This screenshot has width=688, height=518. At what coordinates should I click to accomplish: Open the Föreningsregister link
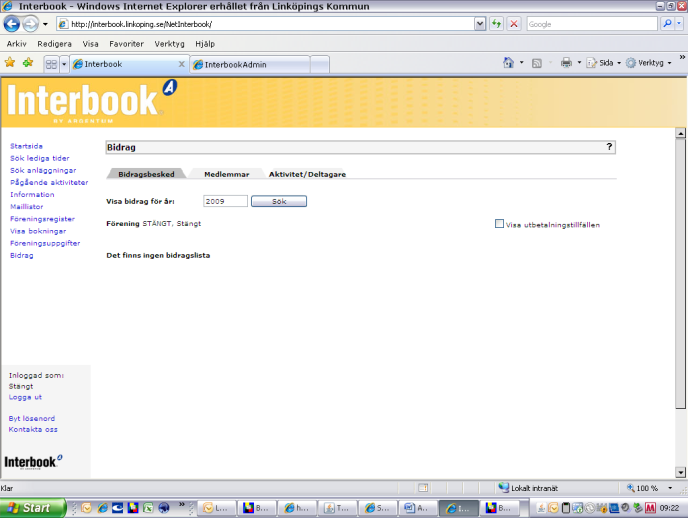43,219
